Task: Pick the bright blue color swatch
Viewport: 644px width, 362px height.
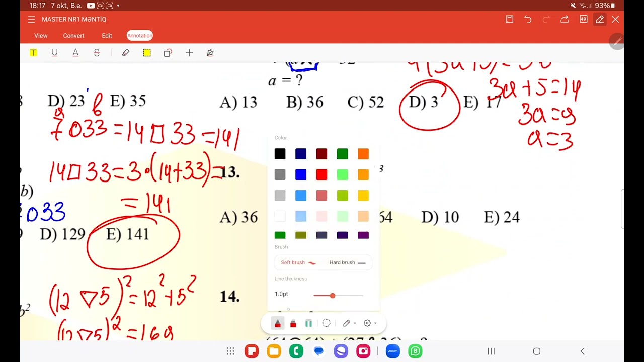Action: (301, 174)
